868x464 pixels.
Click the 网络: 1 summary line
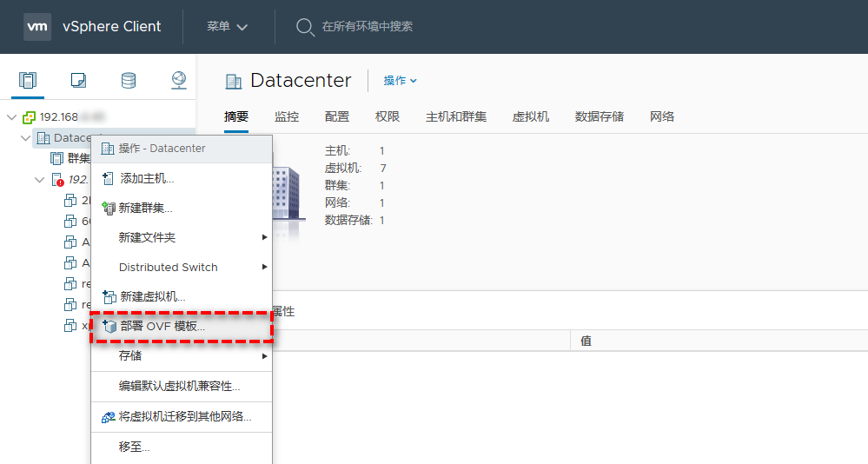[x=354, y=203]
